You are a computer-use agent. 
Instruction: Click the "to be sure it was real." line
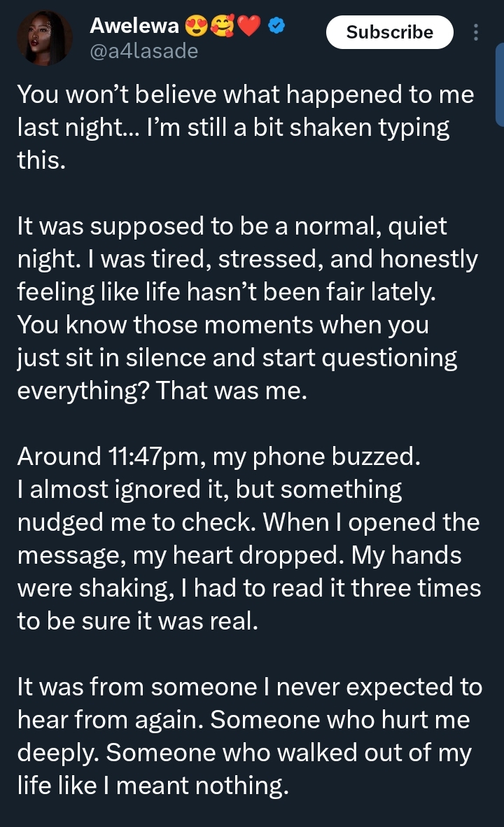(138, 622)
